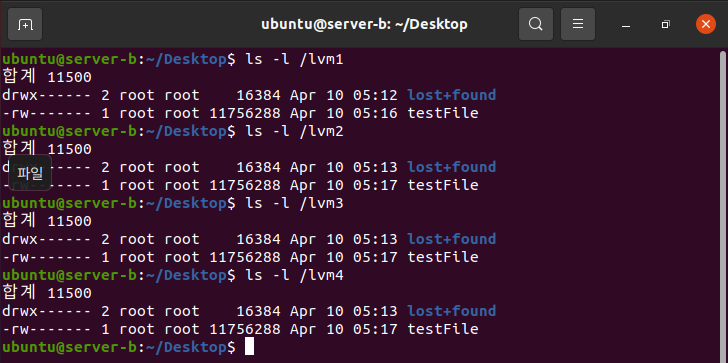Click the 합계 11500 line under /lvm1
Image resolution: width=728 pixels, height=363 pixels.
[47, 77]
